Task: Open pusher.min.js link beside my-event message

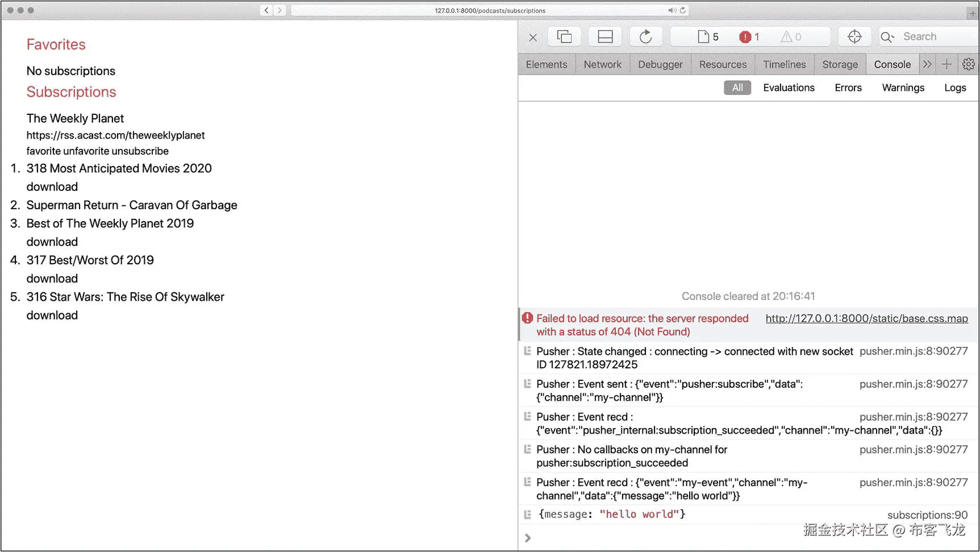Action: click(914, 482)
